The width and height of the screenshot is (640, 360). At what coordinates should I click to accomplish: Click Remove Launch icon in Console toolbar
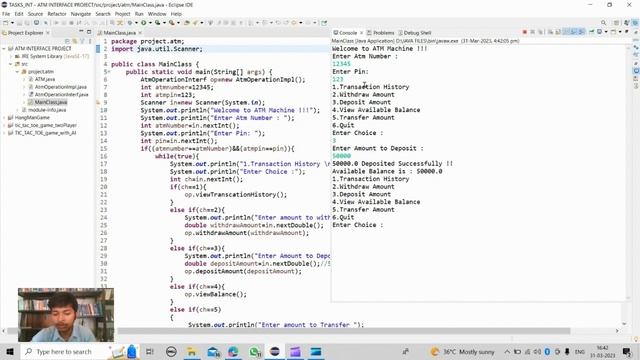[x=532, y=32]
